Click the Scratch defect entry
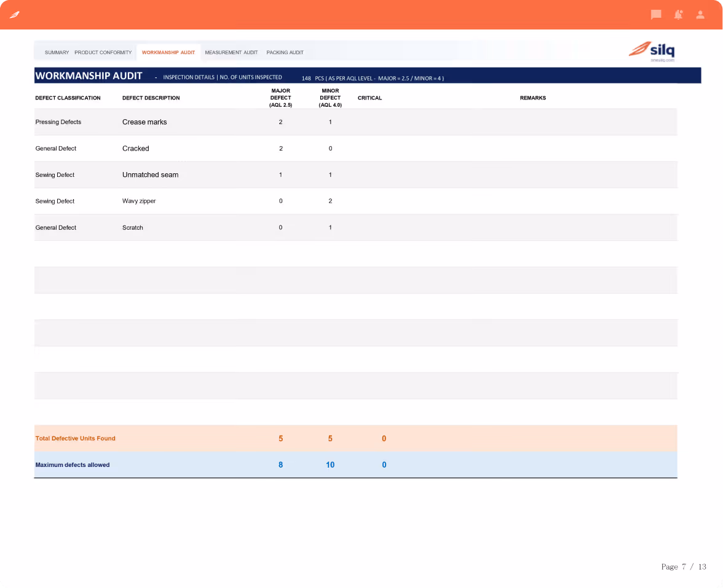Image resolution: width=723 pixels, height=588 pixels. [x=132, y=227]
